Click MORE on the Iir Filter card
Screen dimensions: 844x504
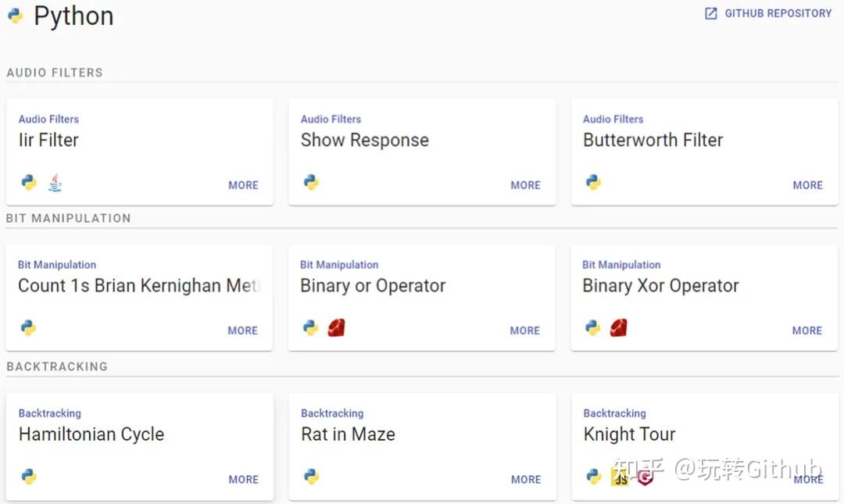(x=243, y=185)
